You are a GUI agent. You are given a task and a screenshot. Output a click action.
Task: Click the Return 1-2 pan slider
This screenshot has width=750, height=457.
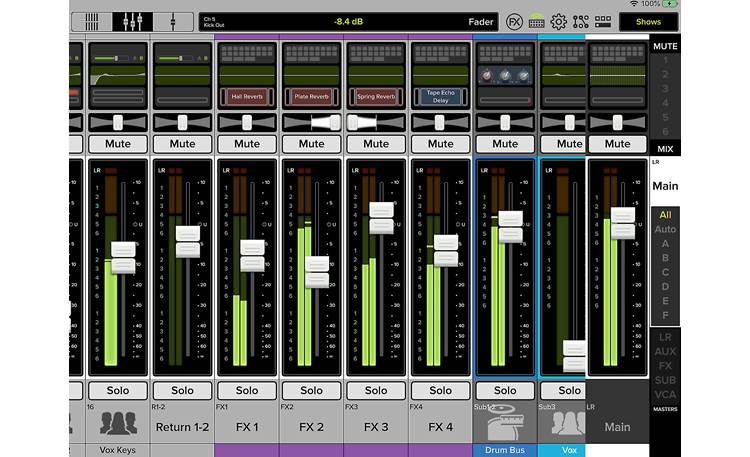click(x=182, y=123)
